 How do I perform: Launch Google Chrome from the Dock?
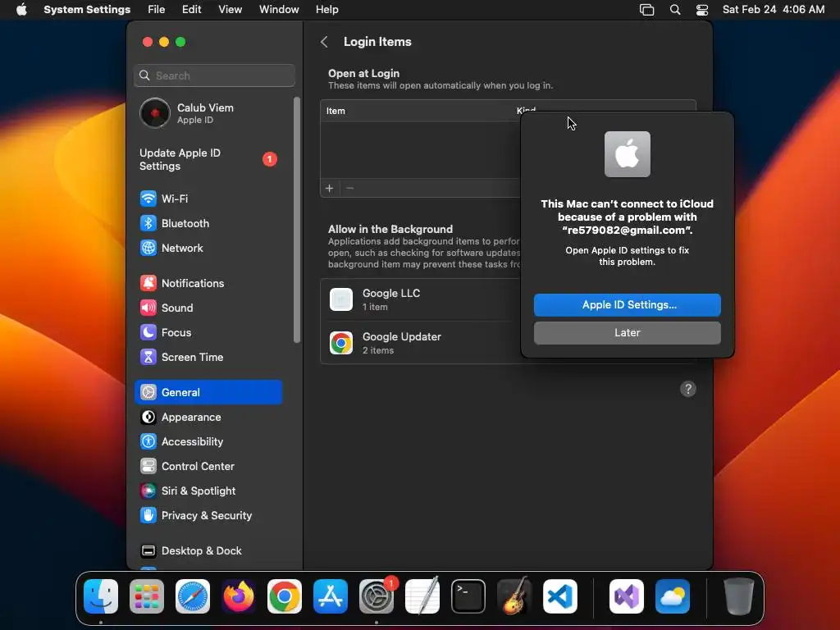285,596
